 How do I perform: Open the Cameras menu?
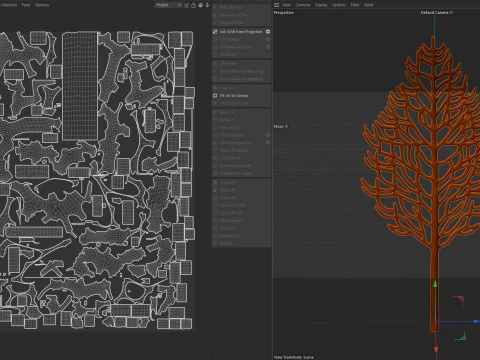click(303, 5)
